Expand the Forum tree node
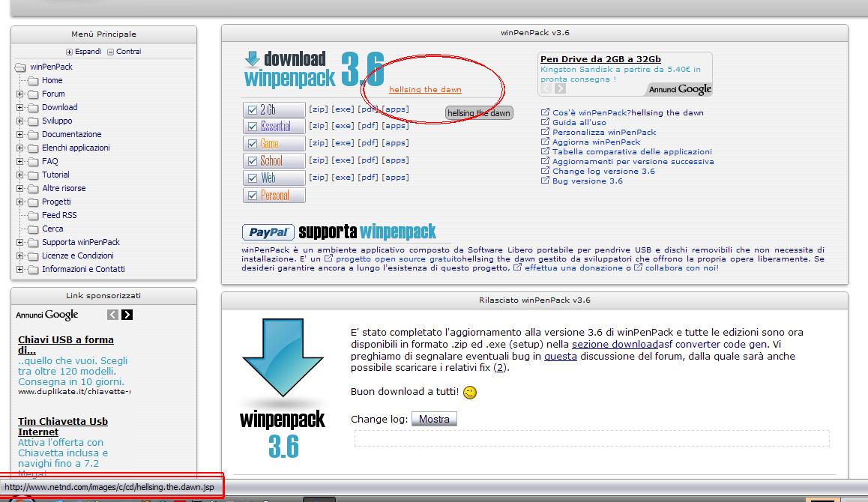 tap(20, 94)
